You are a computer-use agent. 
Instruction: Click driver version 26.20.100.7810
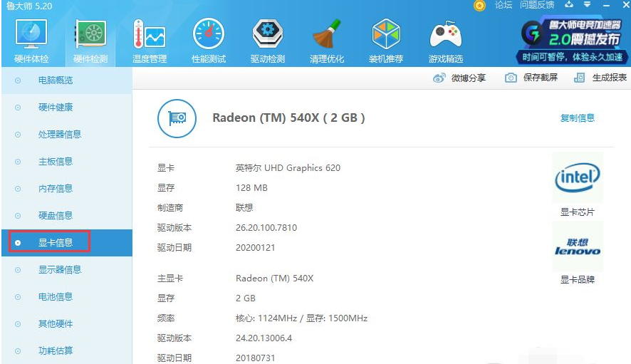coord(266,228)
